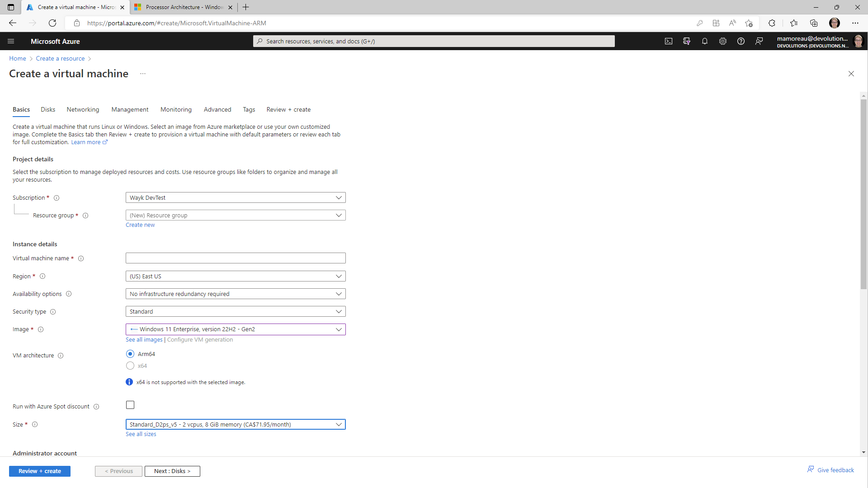
Task: Switch to the Networking tab
Action: 83,110
